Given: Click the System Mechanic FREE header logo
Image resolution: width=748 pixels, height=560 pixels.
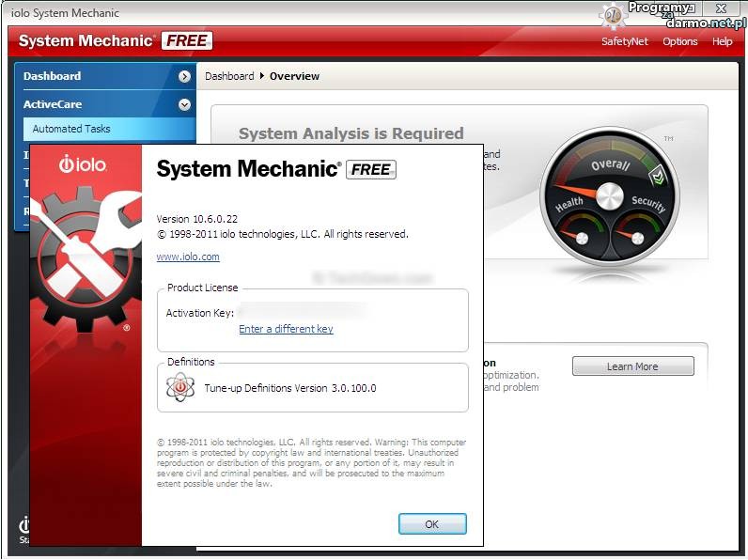Looking at the screenshot, I should coord(115,41).
